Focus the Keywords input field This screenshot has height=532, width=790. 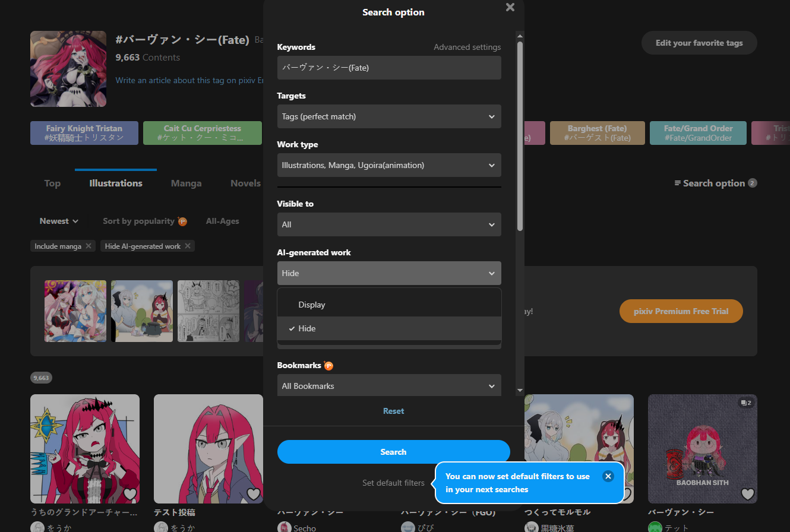(x=389, y=68)
